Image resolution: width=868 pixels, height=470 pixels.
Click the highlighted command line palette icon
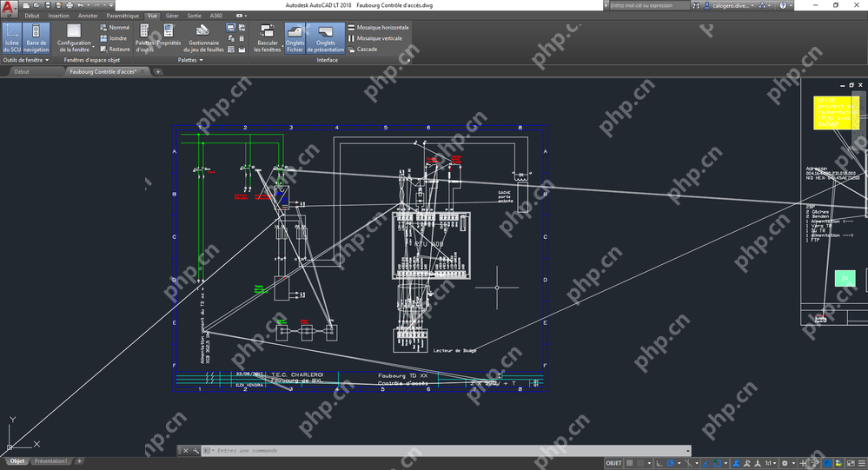(231, 28)
